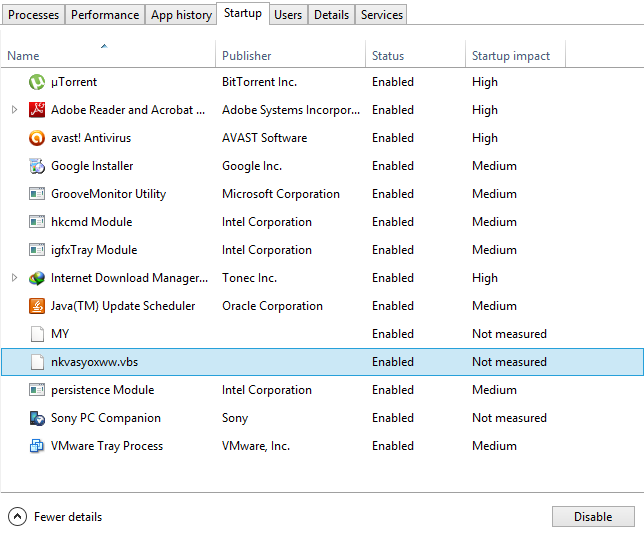Sort by Startup impact column header
This screenshot has height=541, width=644.
pos(511,56)
